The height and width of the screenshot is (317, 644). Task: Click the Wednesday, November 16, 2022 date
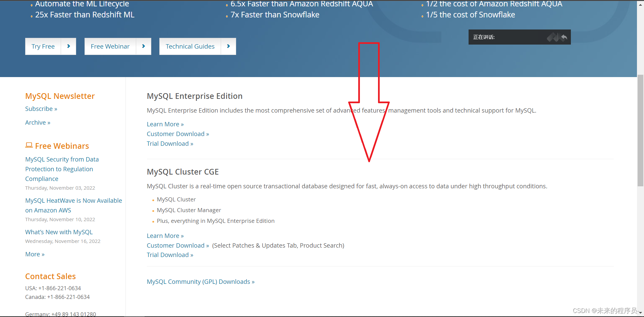click(x=63, y=241)
